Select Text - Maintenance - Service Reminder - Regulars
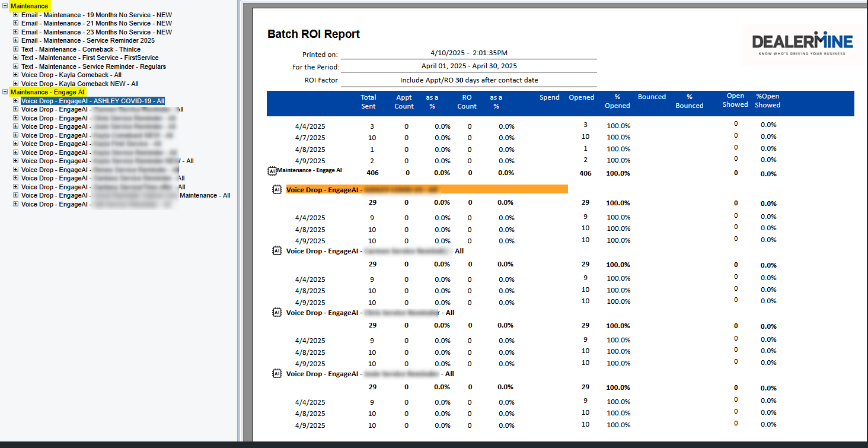 pos(94,66)
